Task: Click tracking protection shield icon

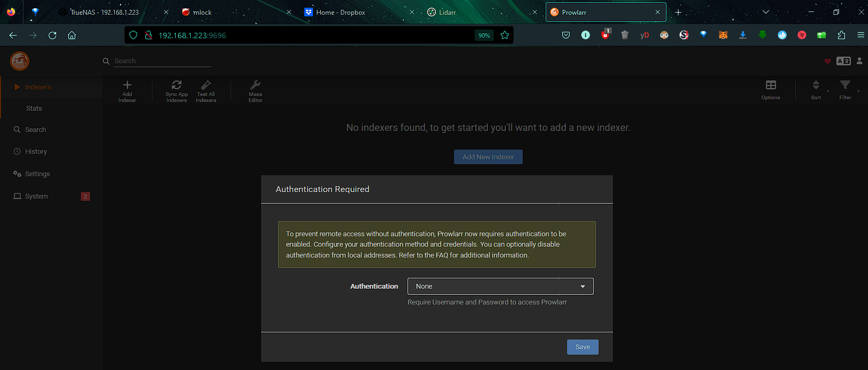Action: click(x=133, y=35)
